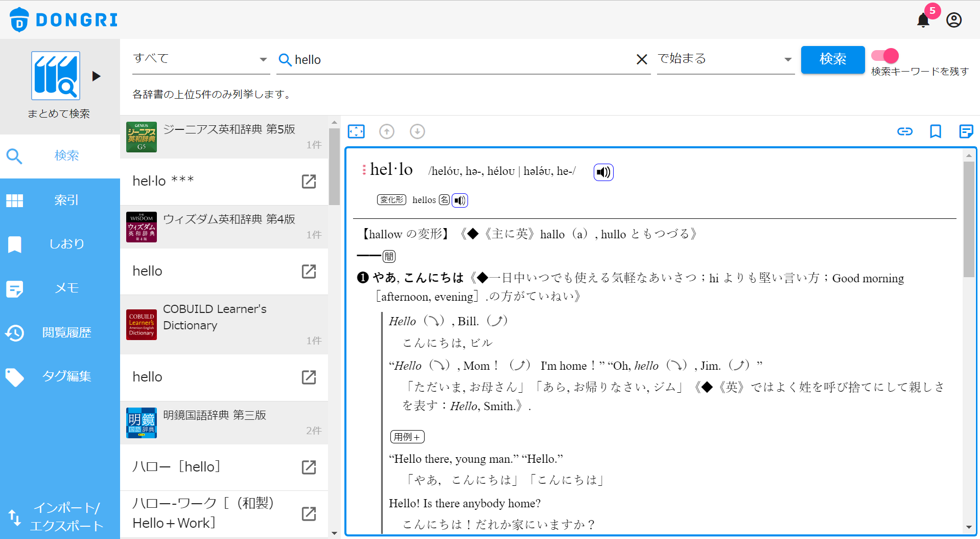The height and width of the screenshot is (539, 980).
Task: Open the メモ notes tab
Action: [x=60, y=288]
